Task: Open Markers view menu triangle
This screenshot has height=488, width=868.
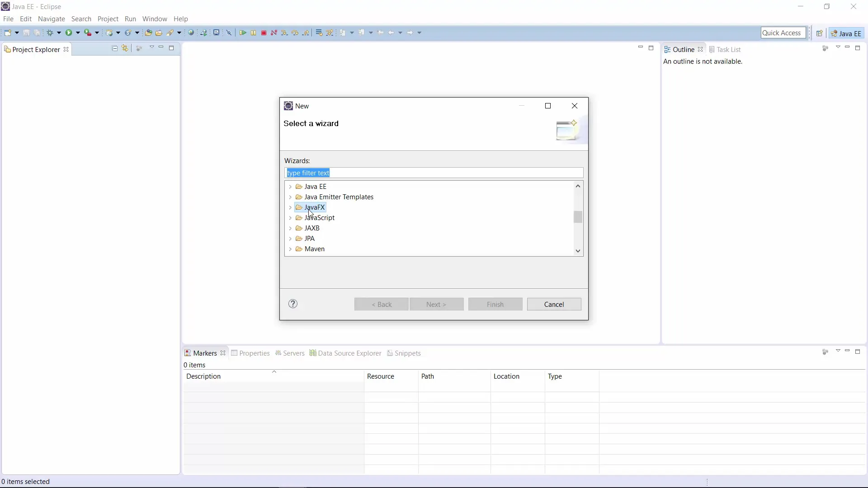Action: (838, 351)
